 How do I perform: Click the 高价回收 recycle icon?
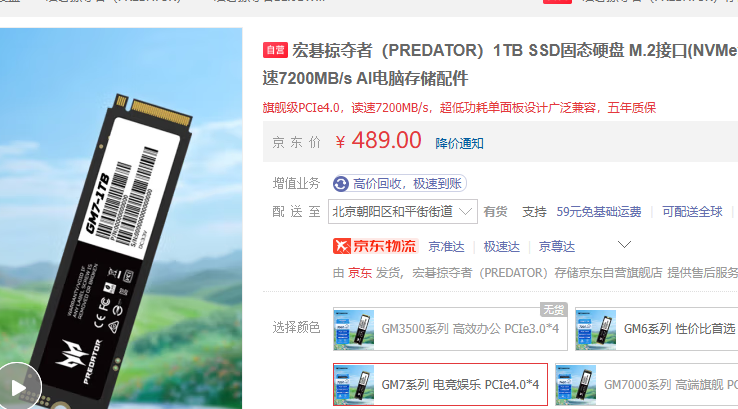click(x=341, y=184)
